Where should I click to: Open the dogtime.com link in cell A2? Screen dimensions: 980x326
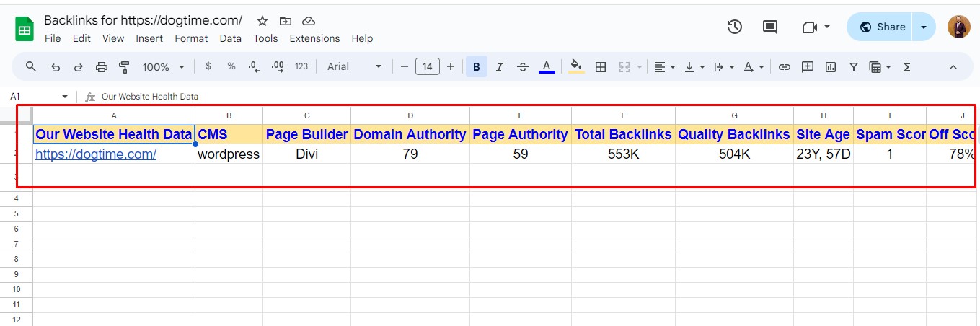(96, 154)
